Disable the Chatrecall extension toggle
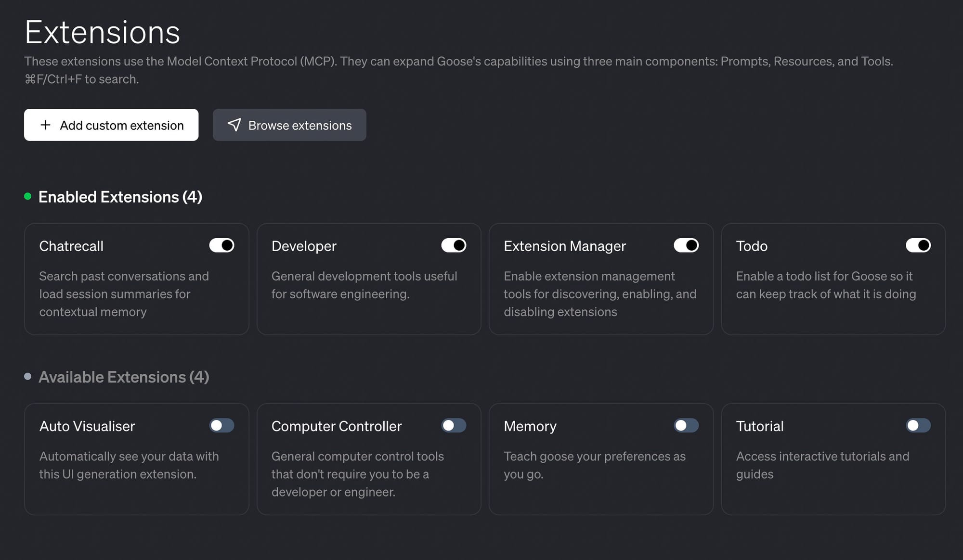This screenshot has height=560, width=963. [x=221, y=245]
